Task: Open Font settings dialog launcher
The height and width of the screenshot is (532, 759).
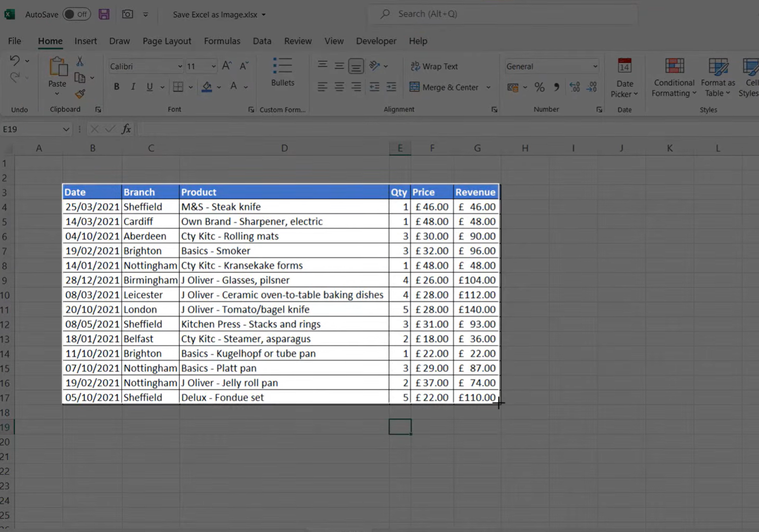Action: [251, 109]
